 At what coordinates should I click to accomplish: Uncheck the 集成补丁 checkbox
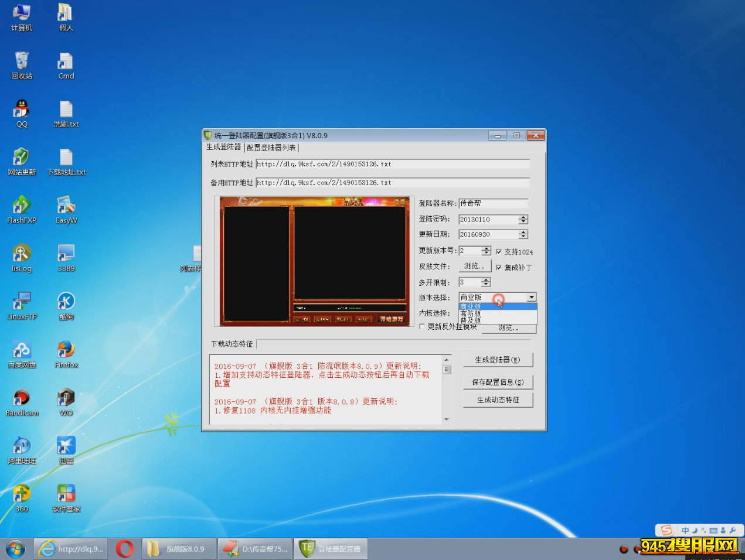[499, 268]
